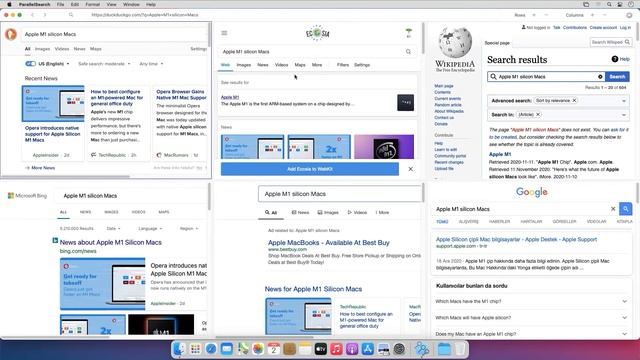Image resolution: width=640 pixels, height=360 pixels.
Task: Click the DuckDuckGo logo icon
Action: pos(11,34)
